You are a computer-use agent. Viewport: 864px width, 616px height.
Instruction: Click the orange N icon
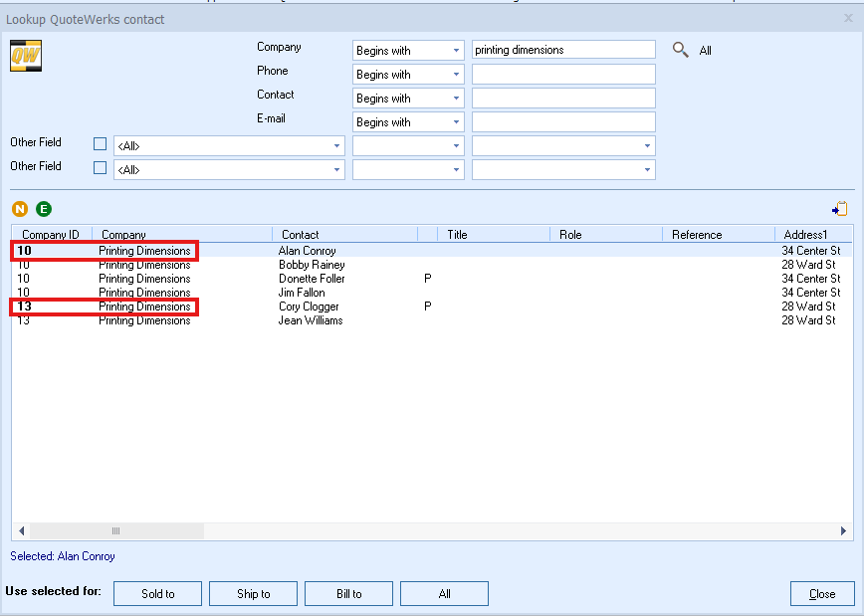[20, 209]
